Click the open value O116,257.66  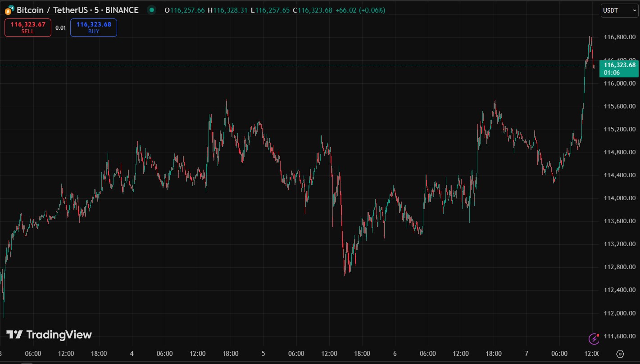185,10
